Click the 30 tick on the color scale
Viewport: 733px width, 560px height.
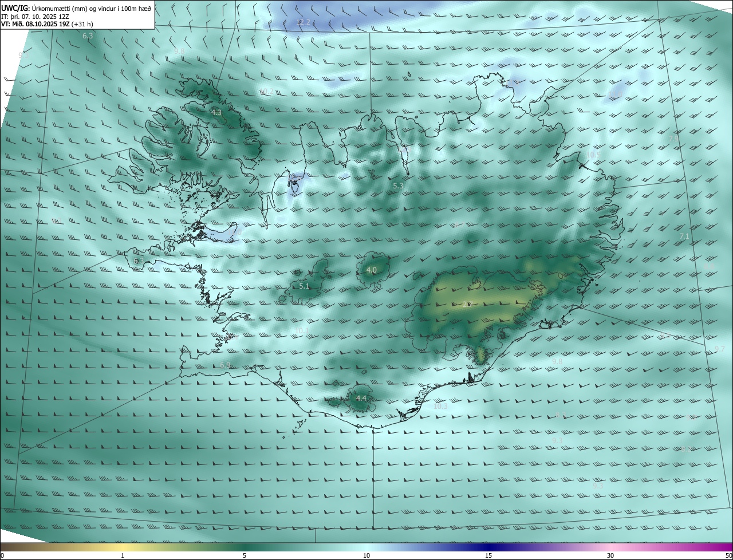(x=610, y=555)
